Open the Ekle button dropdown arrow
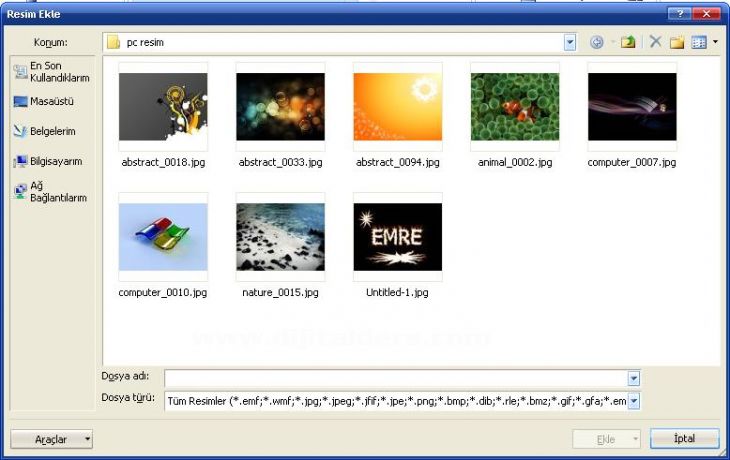Screen dimensions: 730x460 click(635, 439)
